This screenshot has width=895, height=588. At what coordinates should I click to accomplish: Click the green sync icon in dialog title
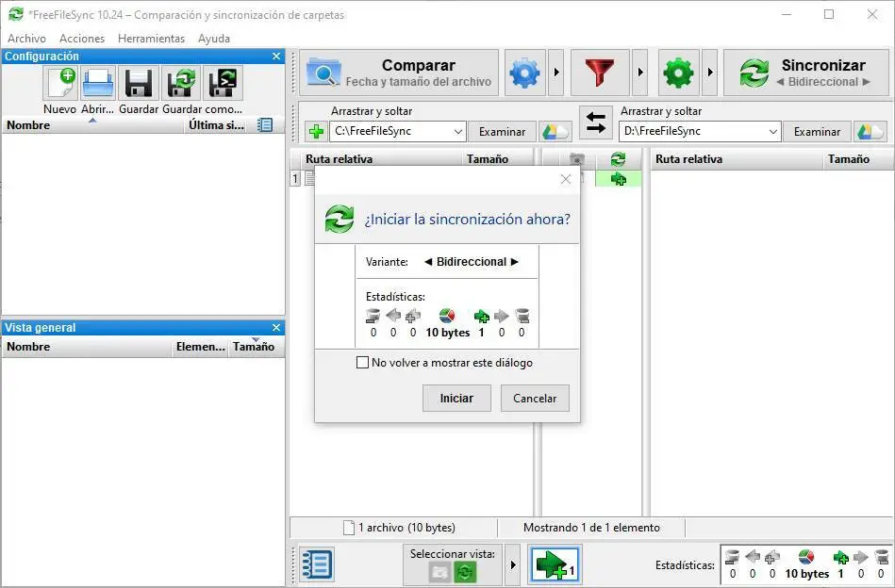pyautogui.click(x=340, y=219)
